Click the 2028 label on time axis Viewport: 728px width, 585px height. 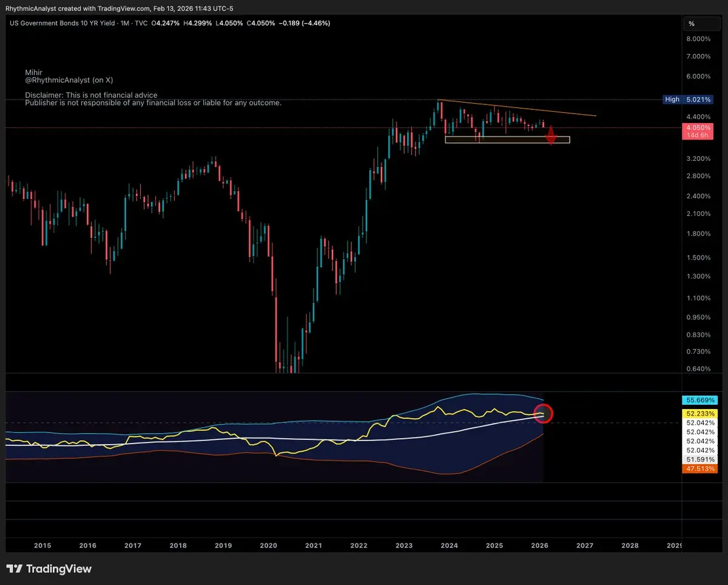coord(630,546)
